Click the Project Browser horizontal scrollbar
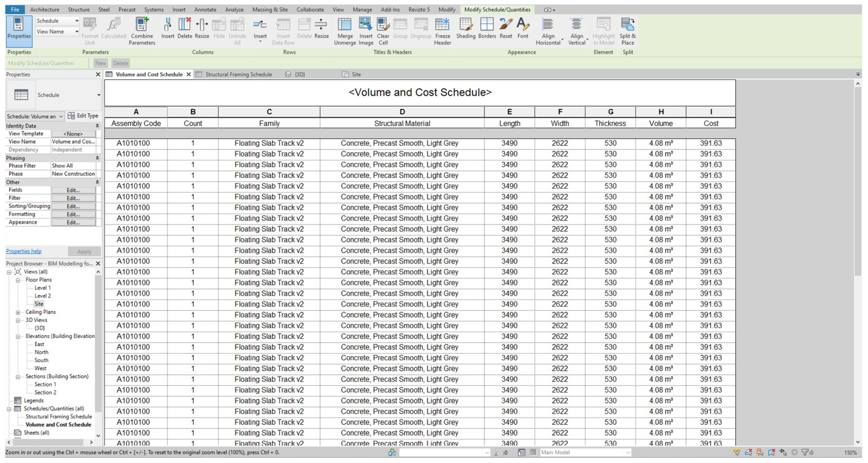 pos(48,442)
